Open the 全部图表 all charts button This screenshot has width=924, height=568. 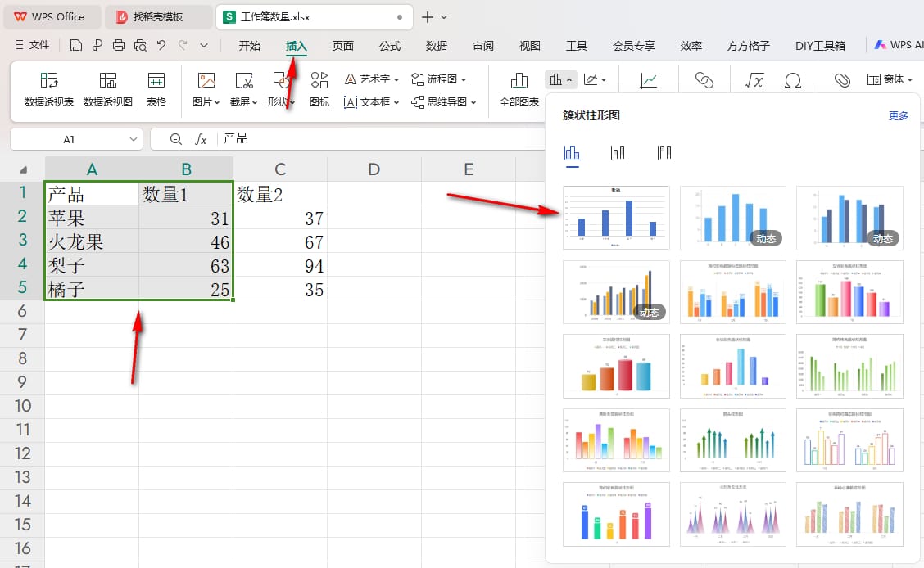tap(519, 89)
